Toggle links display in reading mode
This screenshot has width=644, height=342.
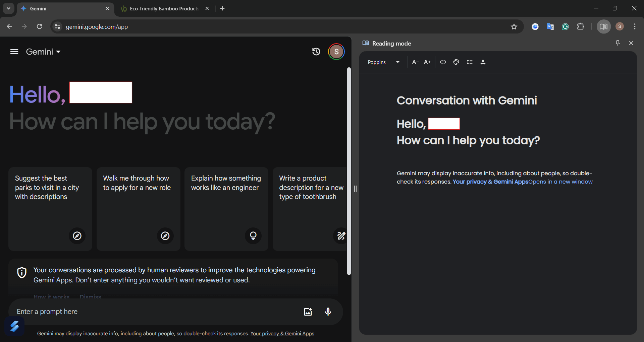point(443,62)
